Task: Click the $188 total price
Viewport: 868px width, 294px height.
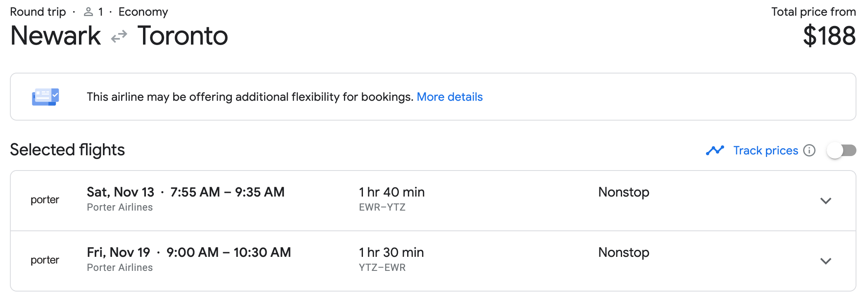Action: tap(829, 36)
